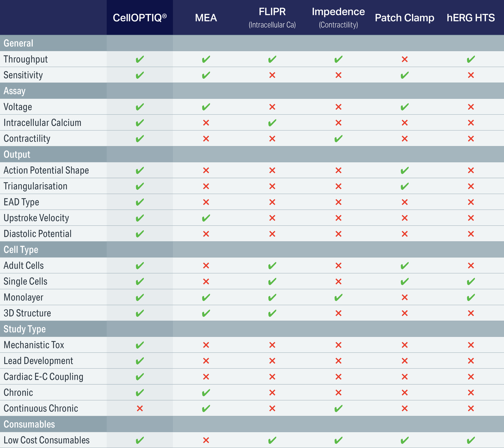Click the MEA Chronic green checkmark
Screen dimensions: 504x448
206,393
